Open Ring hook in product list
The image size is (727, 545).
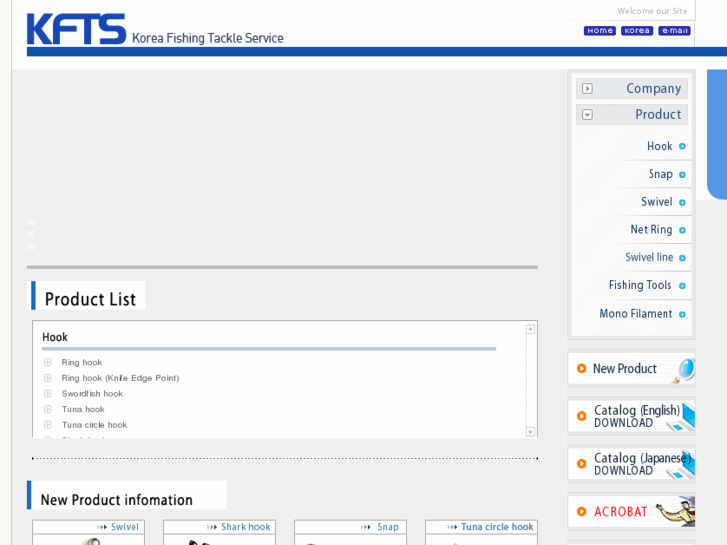point(82,362)
